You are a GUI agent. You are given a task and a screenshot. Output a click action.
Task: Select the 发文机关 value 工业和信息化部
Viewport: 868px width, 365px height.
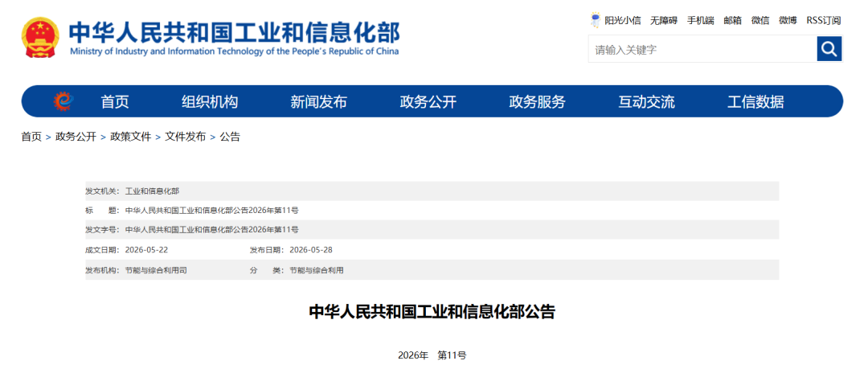tap(152, 191)
